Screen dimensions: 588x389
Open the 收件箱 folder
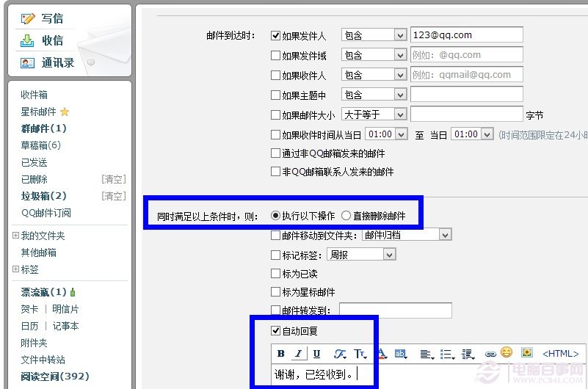click(34, 95)
